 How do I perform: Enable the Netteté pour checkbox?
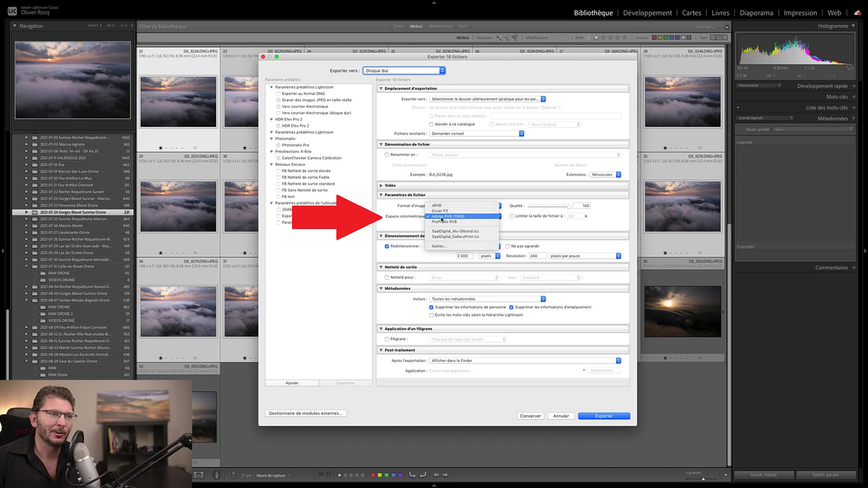pyautogui.click(x=387, y=278)
